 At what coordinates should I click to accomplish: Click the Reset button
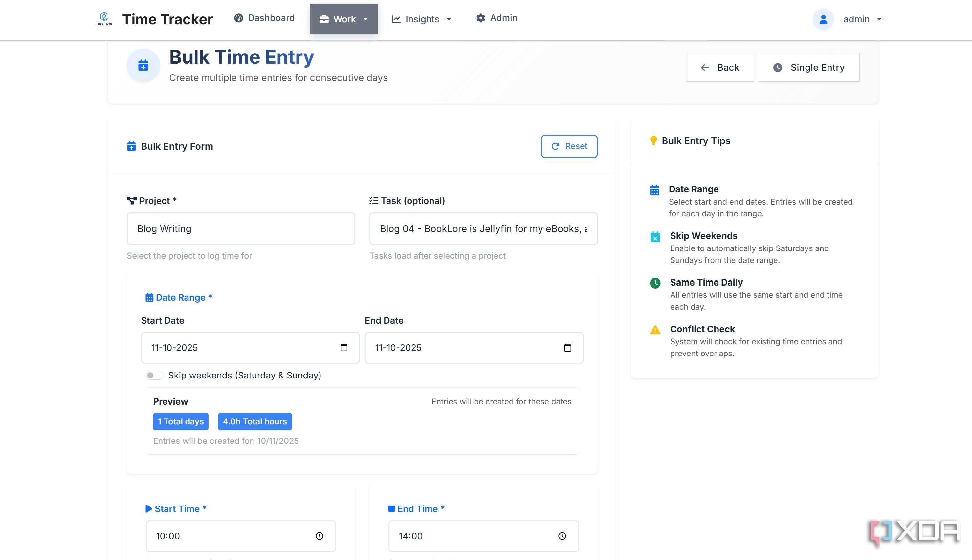569,146
